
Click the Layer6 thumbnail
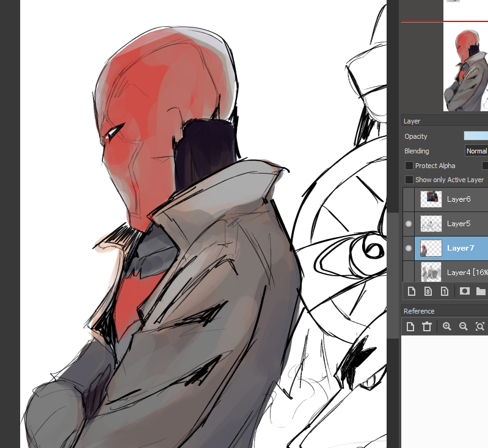click(x=431, y=199)
